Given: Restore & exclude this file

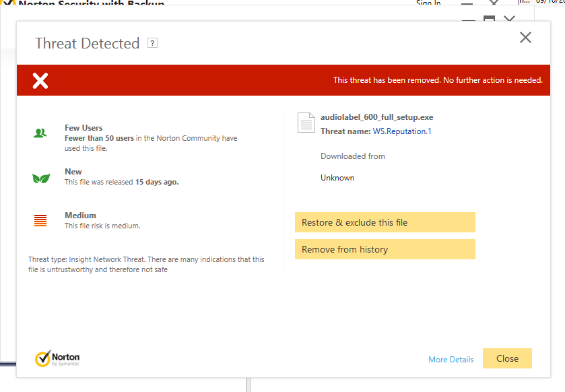Looking at the screenshot, I should pos(385,222).
